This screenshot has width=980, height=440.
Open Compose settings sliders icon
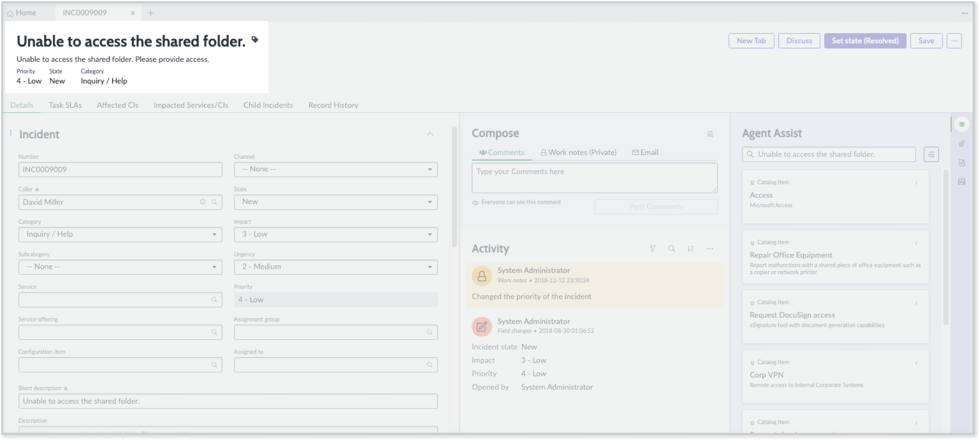tap(710, 134)
